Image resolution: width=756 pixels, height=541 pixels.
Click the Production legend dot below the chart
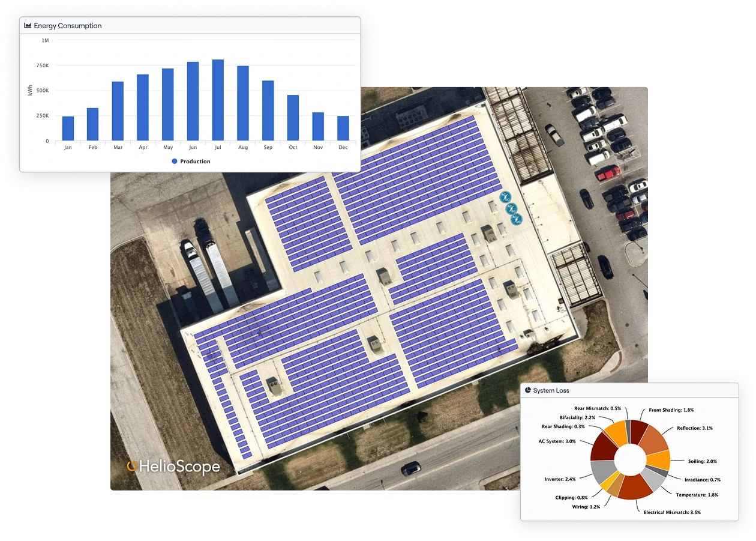pyautogui.click(x=174, y=161)
